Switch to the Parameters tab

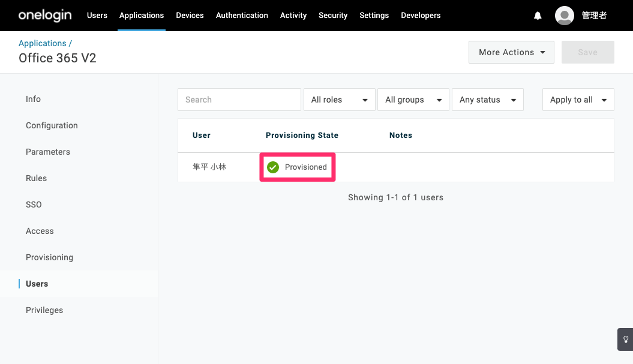48,152
